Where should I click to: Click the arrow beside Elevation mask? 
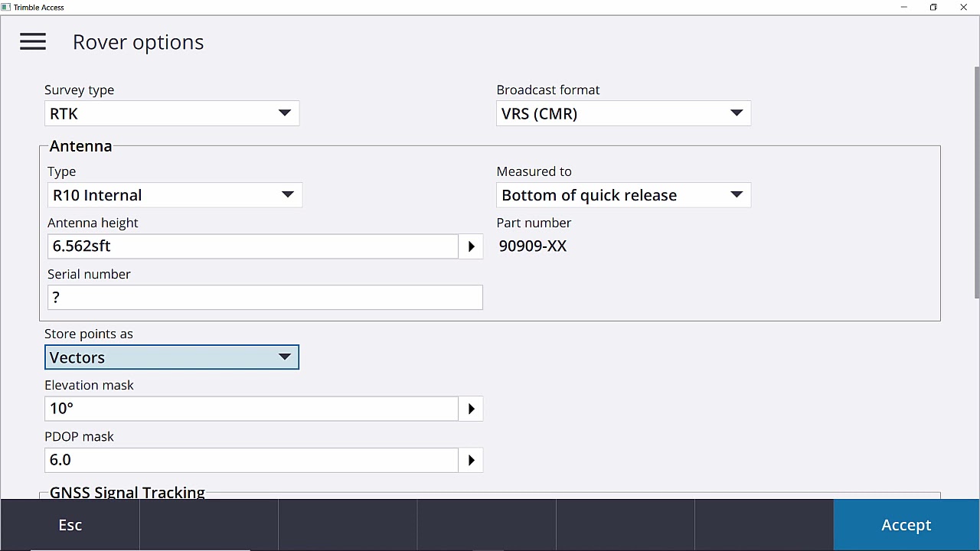click(x=471, y=409)
